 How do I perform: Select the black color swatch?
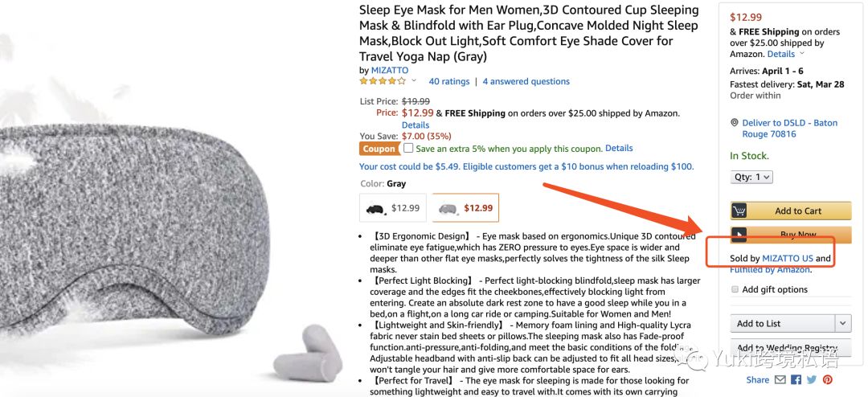coord(392,208)
